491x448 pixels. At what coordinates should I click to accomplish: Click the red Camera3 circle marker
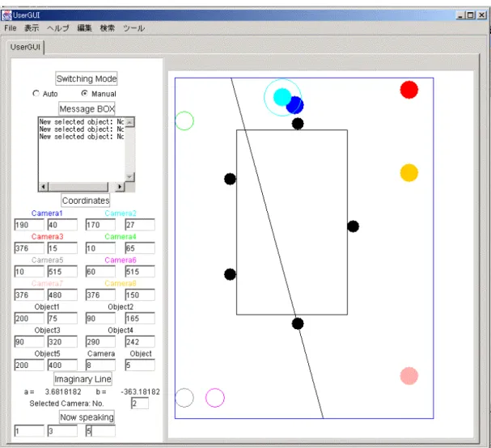(x=409, y=90)
